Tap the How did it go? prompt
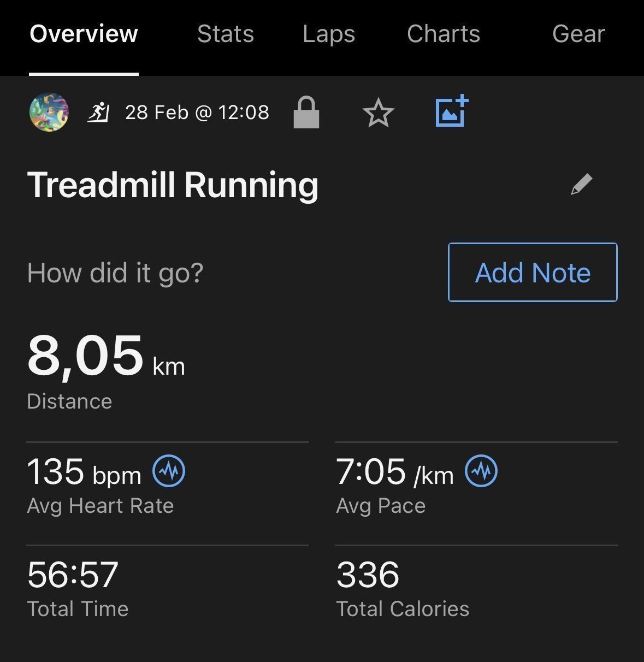This screenshot has width=644, height=662. (x=115, y=273)
